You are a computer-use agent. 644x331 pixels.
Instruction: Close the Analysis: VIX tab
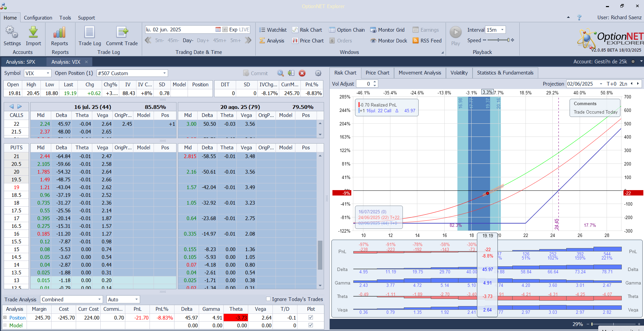pyautogui.click(x=86, y=62)
